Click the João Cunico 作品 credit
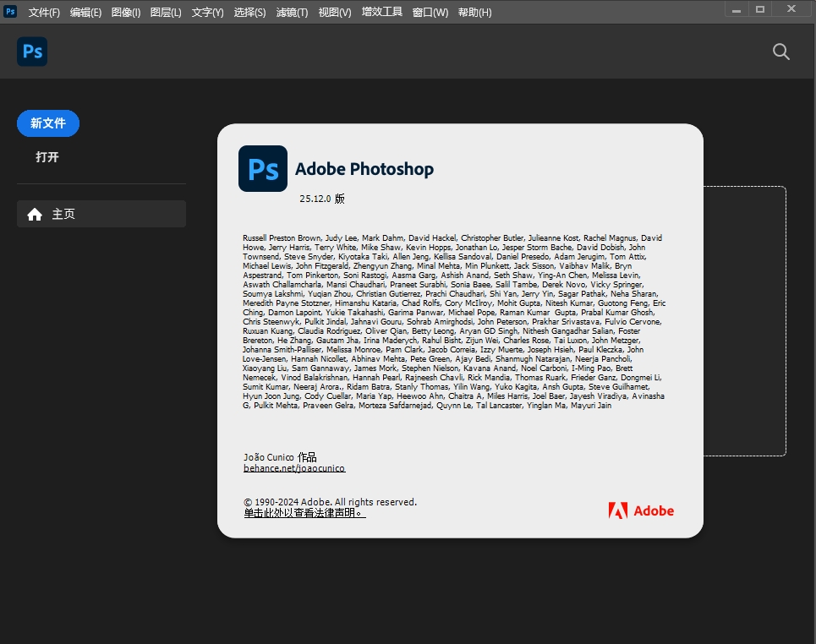 click(x=280, y=456)
